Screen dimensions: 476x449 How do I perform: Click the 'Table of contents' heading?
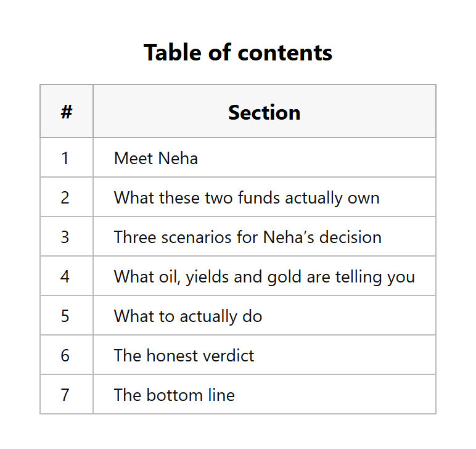[x=238, y=52]
